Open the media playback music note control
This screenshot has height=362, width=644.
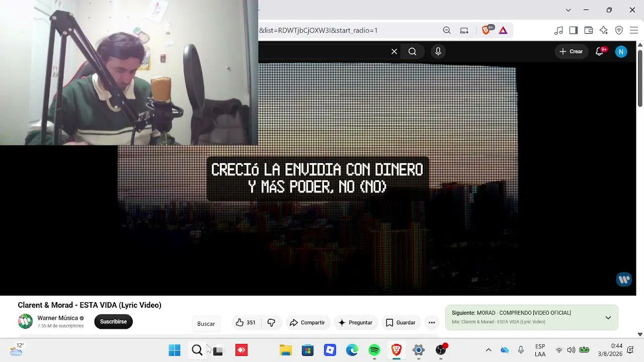pos(558,30)
